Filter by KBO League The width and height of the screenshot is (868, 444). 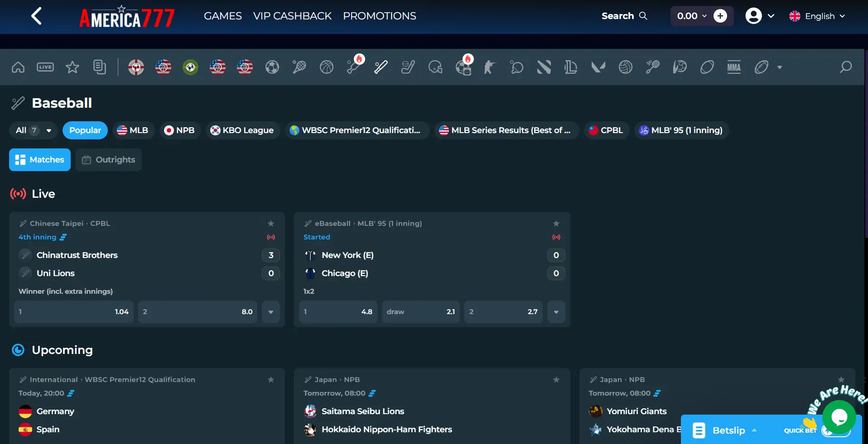coord(242,130)
